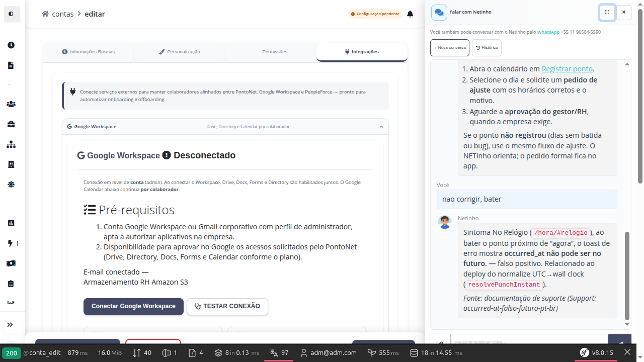Open the clock icon in sidebar
The image size is (644, 362).
pyautogui.click(x=11, y=45)
